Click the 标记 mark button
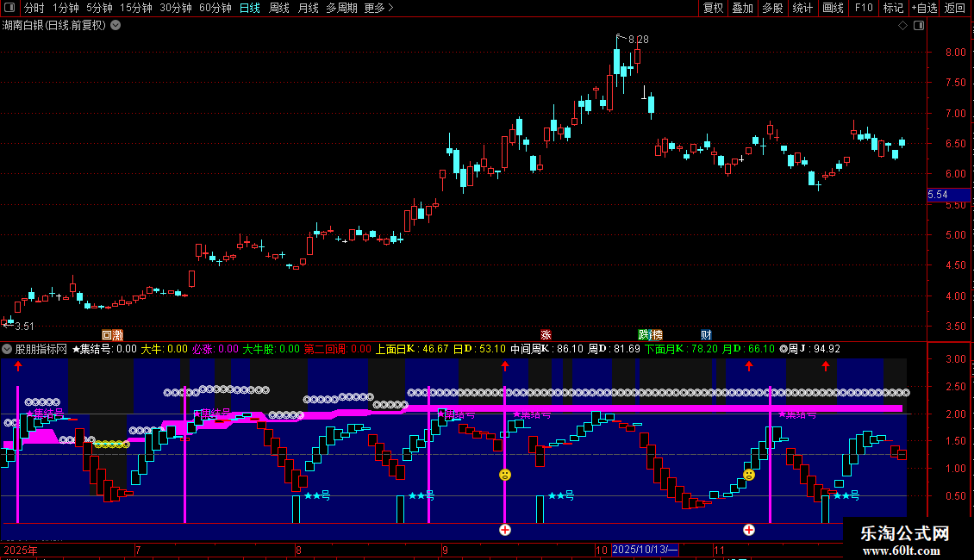Screen dimensions: 974x560 point(893,8)
